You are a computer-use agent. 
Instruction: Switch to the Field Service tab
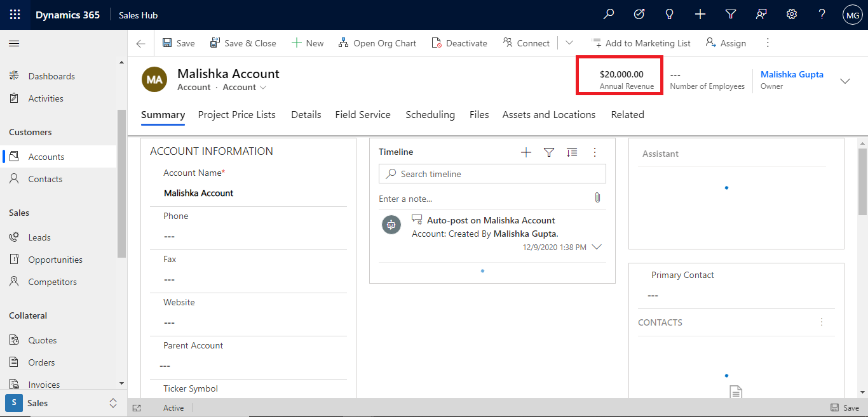pyautogui.click(x=362, y=114)
